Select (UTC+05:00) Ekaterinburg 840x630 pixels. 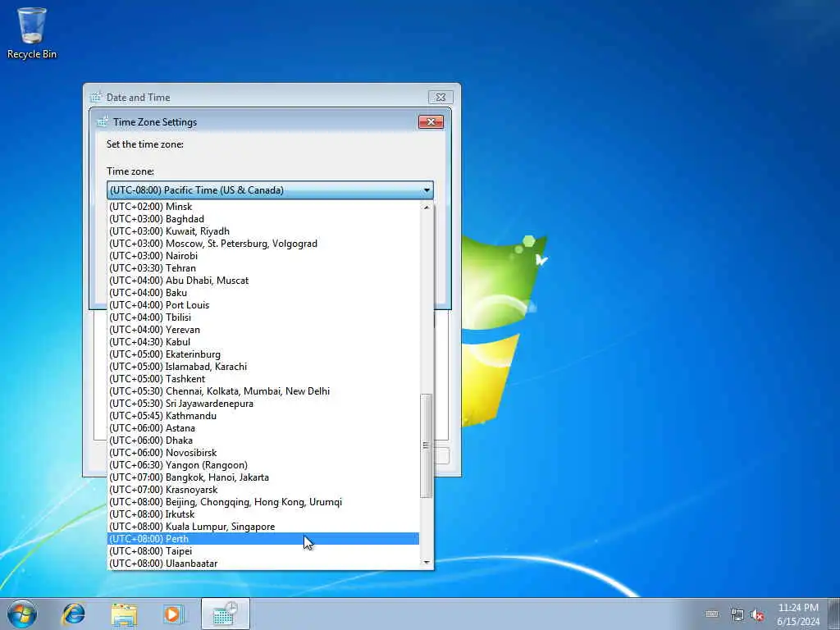tap(263, 354)
